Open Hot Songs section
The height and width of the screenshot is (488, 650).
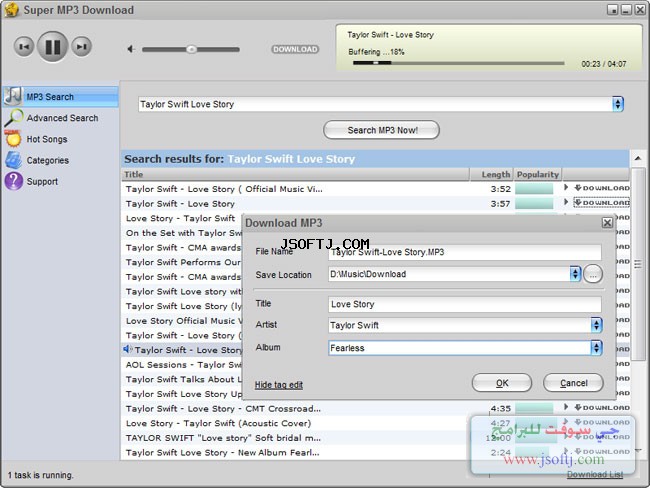point(46,139)
